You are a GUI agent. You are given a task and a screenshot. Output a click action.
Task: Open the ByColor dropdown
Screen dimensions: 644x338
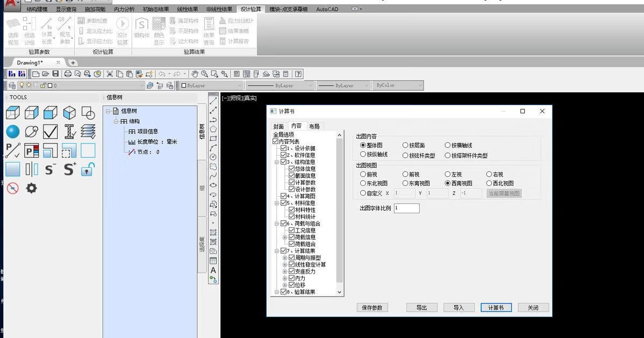tap(397, 85)
